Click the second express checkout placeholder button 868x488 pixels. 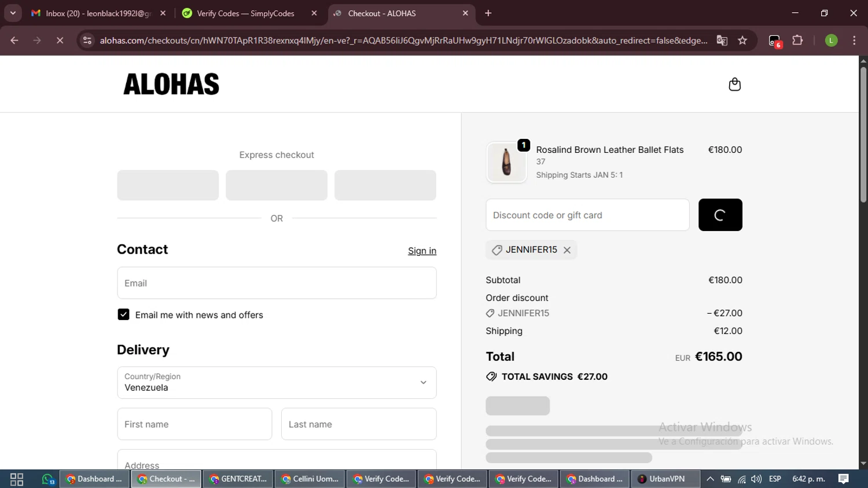click(x=277, y=185)
